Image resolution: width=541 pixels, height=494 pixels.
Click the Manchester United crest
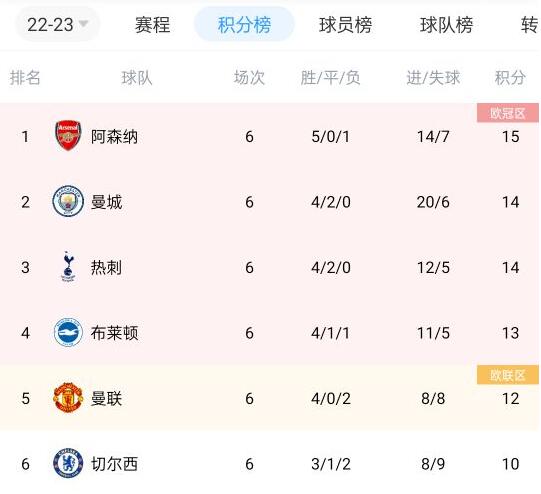68,397
